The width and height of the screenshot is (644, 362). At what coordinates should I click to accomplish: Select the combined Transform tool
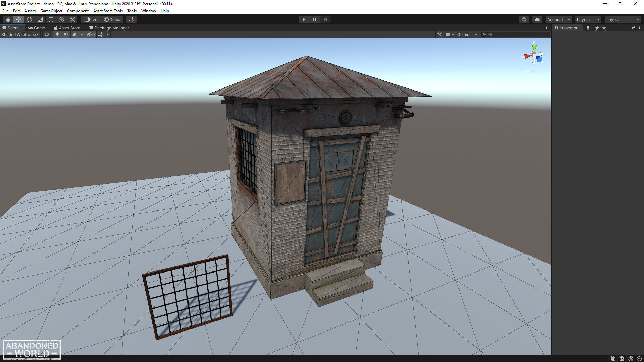point(62,19)
